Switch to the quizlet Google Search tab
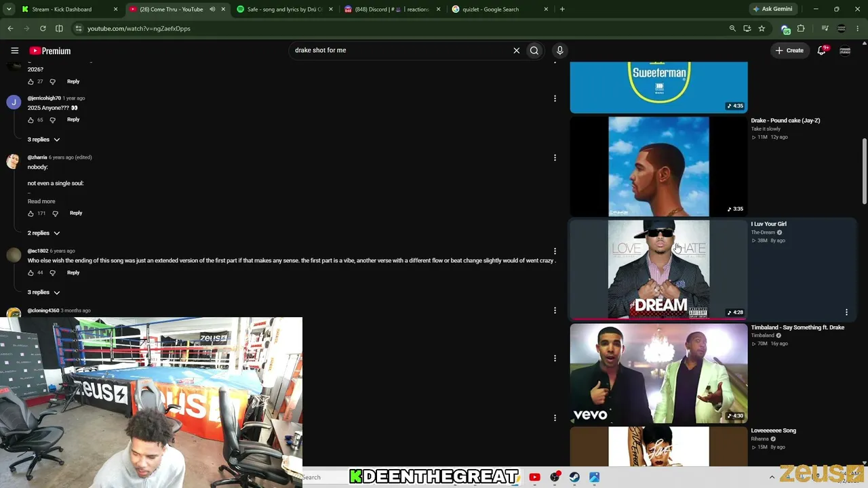 500,9
